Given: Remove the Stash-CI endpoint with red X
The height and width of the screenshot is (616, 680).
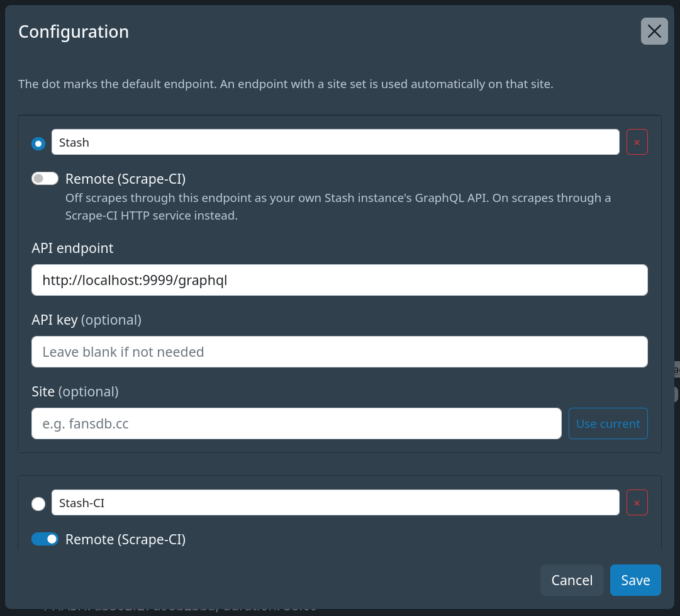Looking at the screenshot, I should 637,503.
